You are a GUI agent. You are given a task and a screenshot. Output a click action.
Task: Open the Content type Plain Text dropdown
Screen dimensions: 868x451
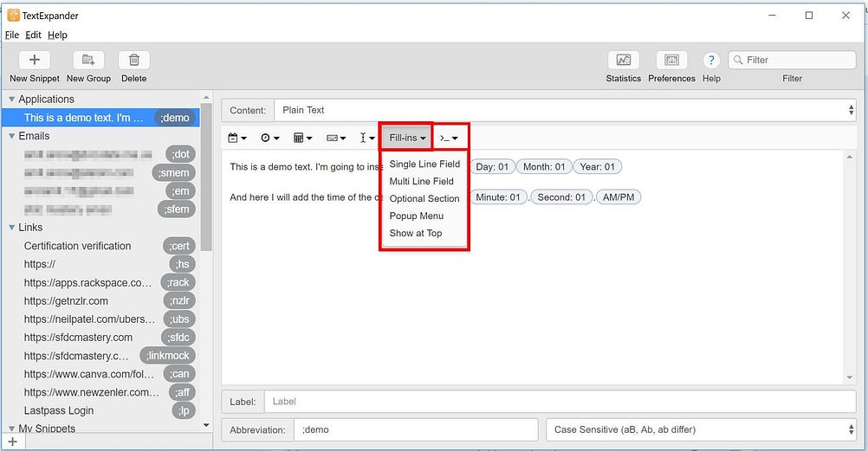point(566,110)
